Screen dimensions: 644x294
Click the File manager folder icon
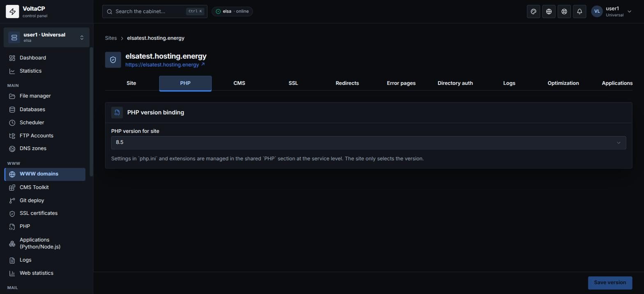coord(12,96)
